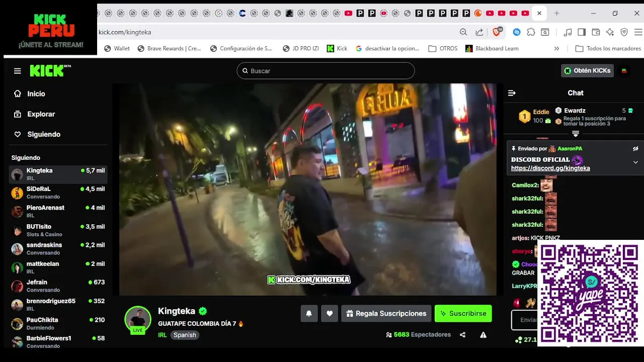644x362 pixels.
Task: Click the share stream icon
Action: click(x=462, y=335)
